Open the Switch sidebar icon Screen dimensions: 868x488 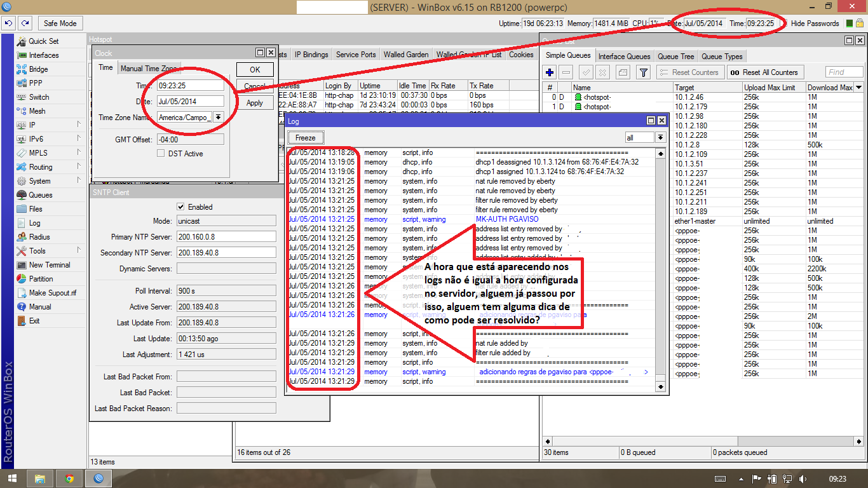pos(21,97)
